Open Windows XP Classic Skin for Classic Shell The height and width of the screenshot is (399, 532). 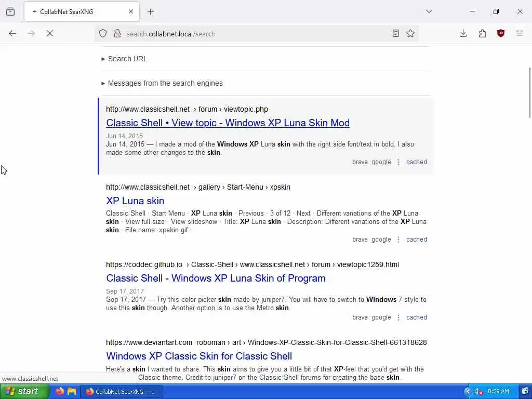click(x=199, y=356)
